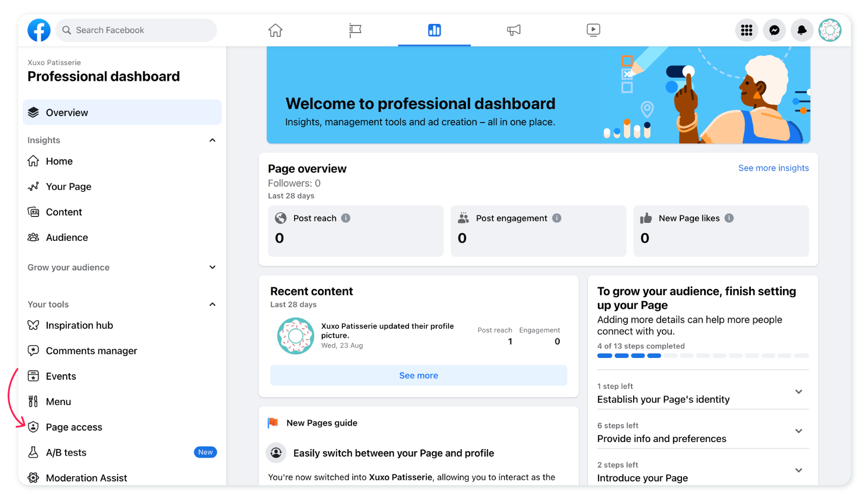Click the Facebook logo icon
This screenshot has height=499, width=868.
pyautogui.click(x=39, y=30)
